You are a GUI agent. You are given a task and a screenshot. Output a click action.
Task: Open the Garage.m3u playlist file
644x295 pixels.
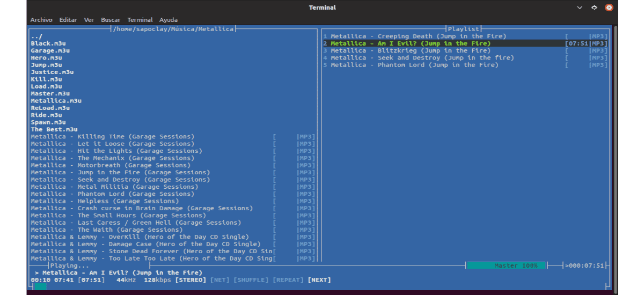coord(50,51)
